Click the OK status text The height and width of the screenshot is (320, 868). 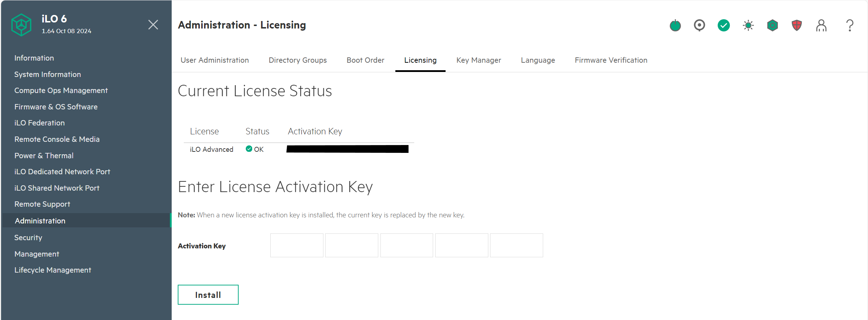pos(259,149)
